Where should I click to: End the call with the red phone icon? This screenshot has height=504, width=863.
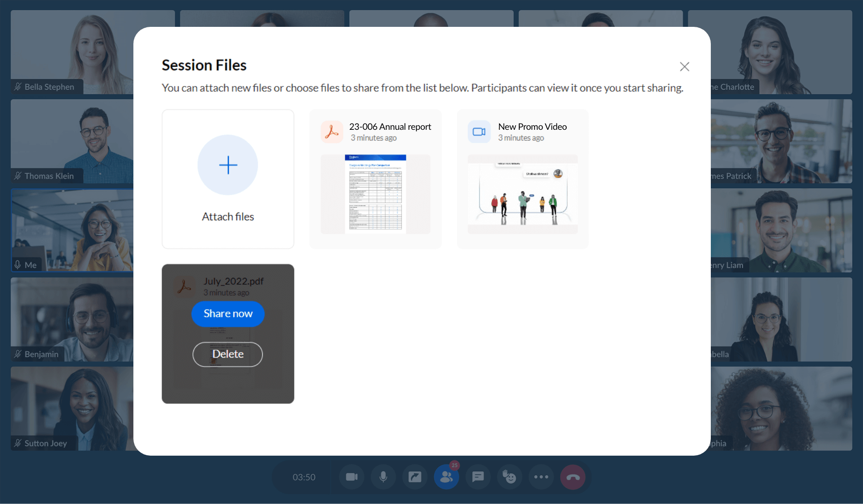click(572, 477)
